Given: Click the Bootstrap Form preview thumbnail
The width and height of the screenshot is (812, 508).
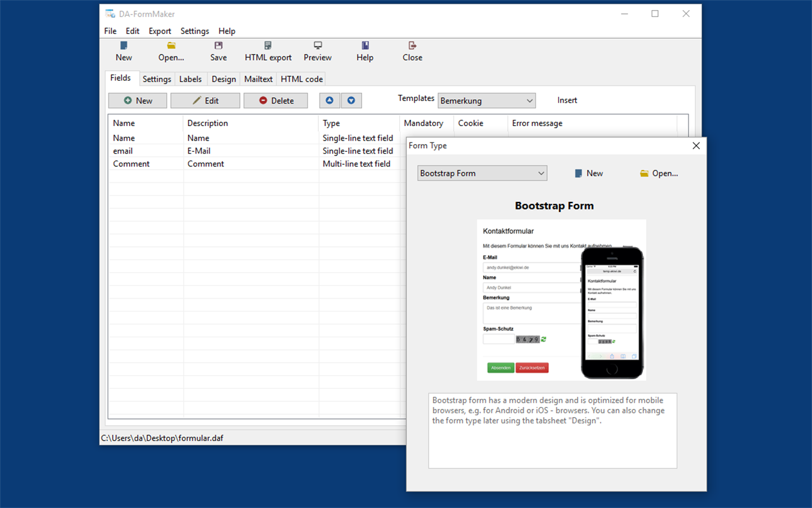Looking at the screenshot, I should (561, 300).
